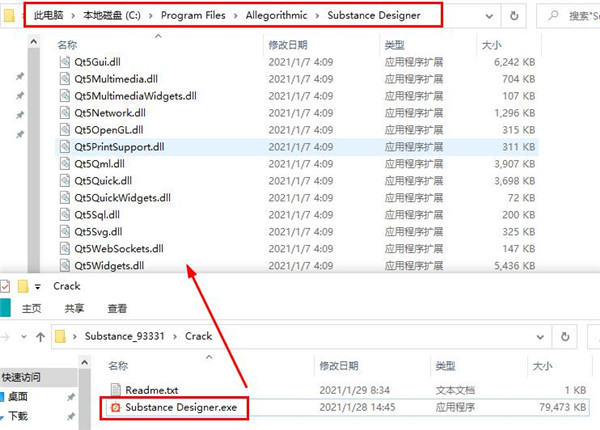Click the Qt5Widgets.dll file icon
Viewport: 600px width, 430px height.
pos(65,265)
